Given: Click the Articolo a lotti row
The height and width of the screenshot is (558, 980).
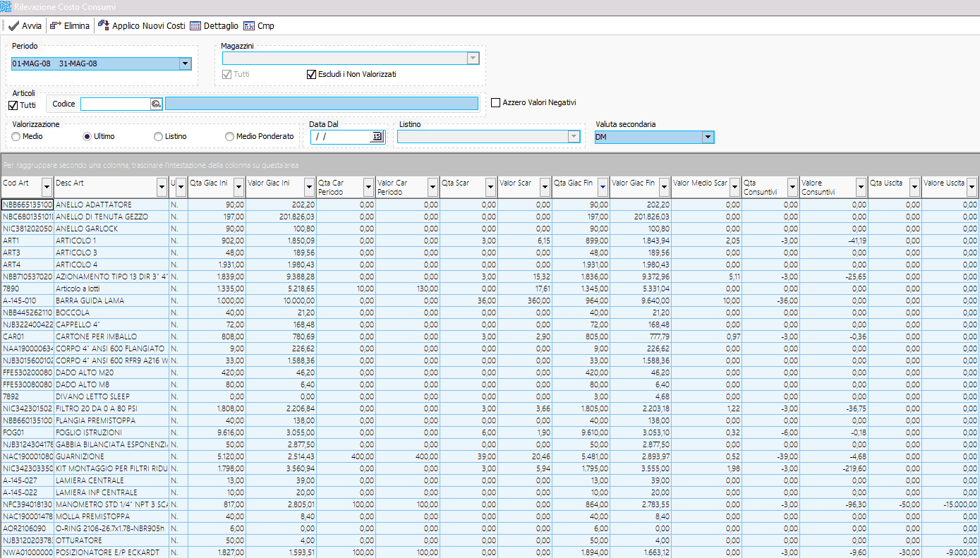Looking at the screenshot, I should 490,289.
